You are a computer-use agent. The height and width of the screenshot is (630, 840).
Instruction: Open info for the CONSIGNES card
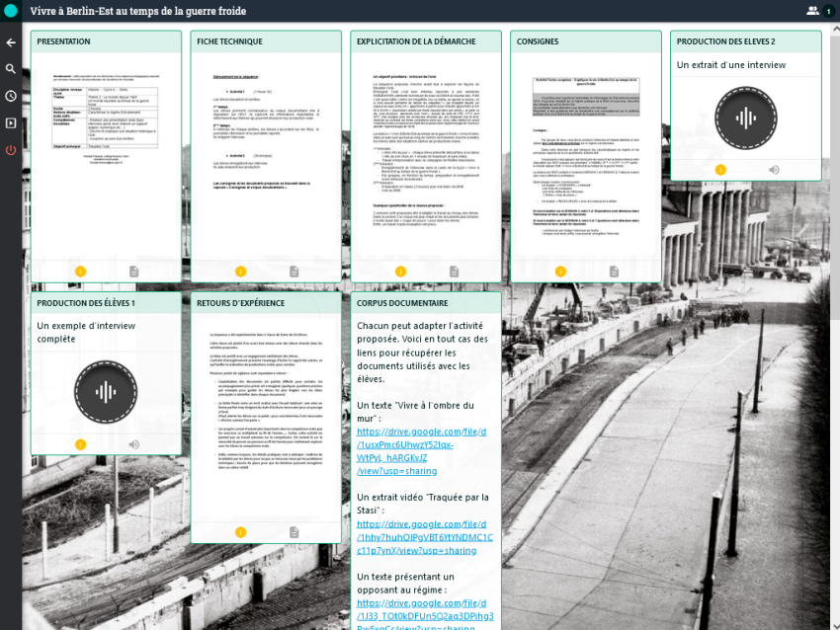(560, 272)
